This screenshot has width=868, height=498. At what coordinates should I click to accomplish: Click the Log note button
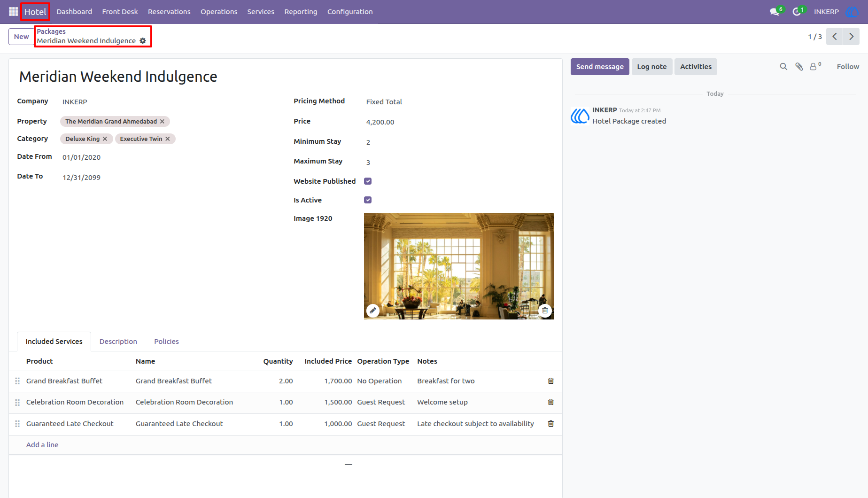pos(652,67)
